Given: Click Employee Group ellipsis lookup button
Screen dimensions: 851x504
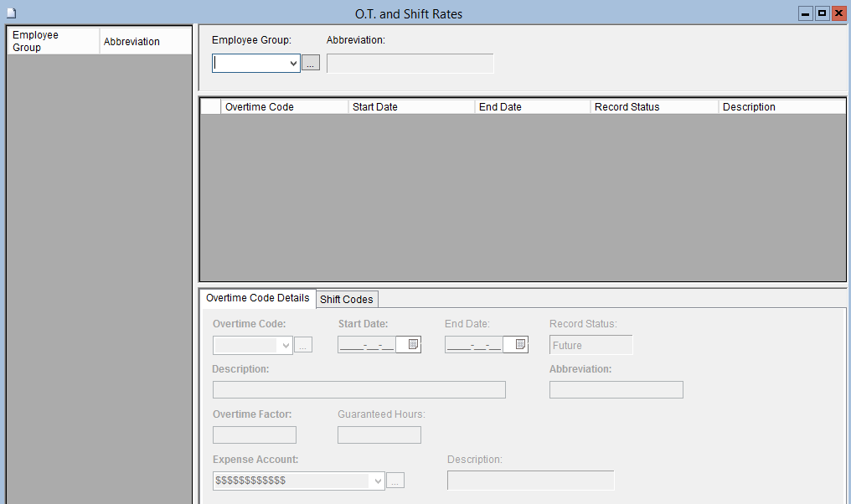Looking at the screenshot, I should pyautogui.click(x=311, y=64).
